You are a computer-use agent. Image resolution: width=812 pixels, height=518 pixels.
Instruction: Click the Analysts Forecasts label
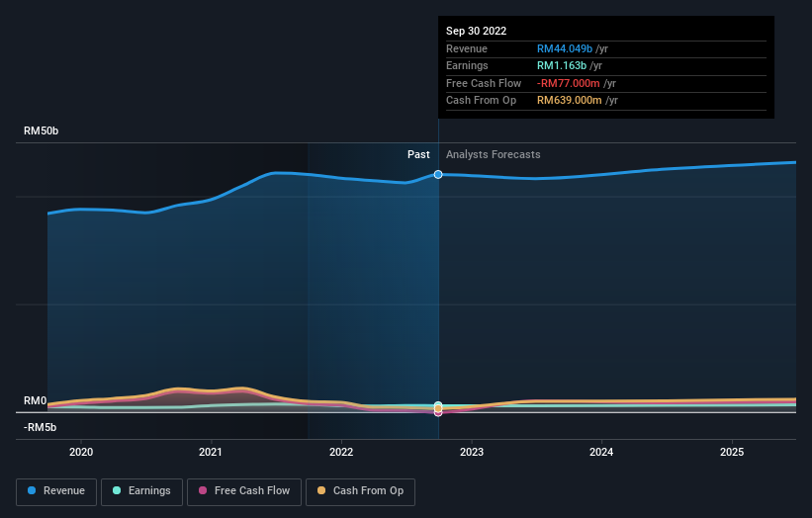(x=493, y=154)
